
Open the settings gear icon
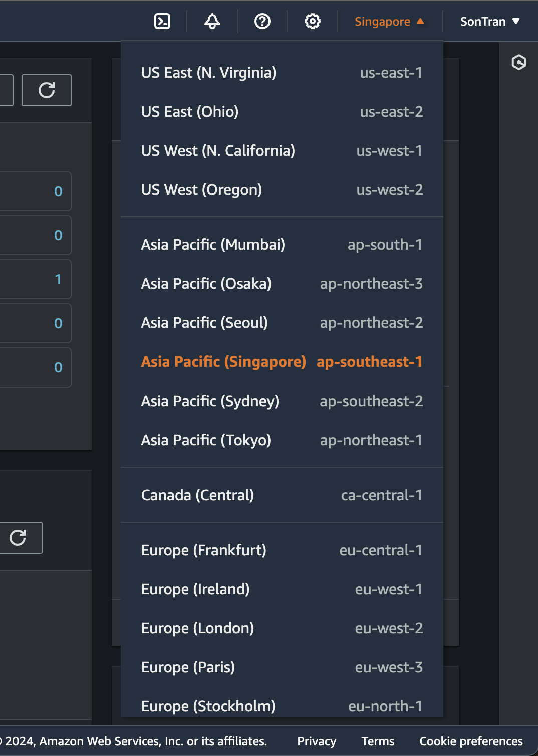coord(313,21)
